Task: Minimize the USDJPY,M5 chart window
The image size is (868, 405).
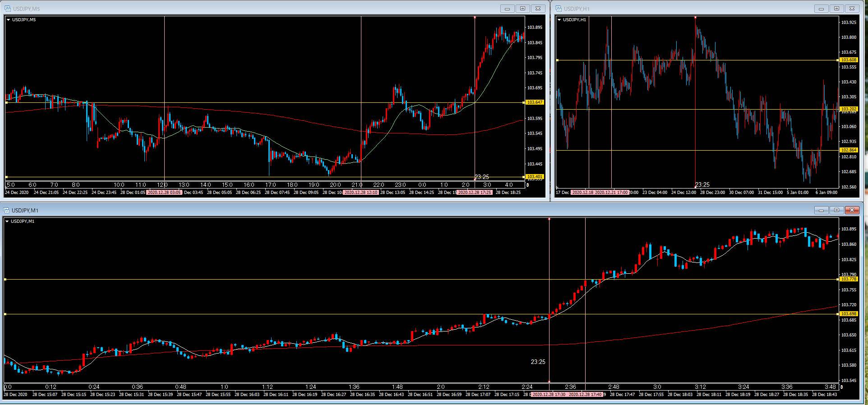Action: pyautogui.click(x=507, y=9)
